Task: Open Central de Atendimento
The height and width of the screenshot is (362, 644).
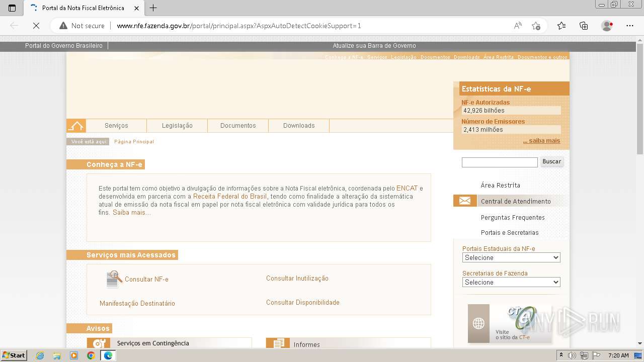Action: tap(516, 201)
